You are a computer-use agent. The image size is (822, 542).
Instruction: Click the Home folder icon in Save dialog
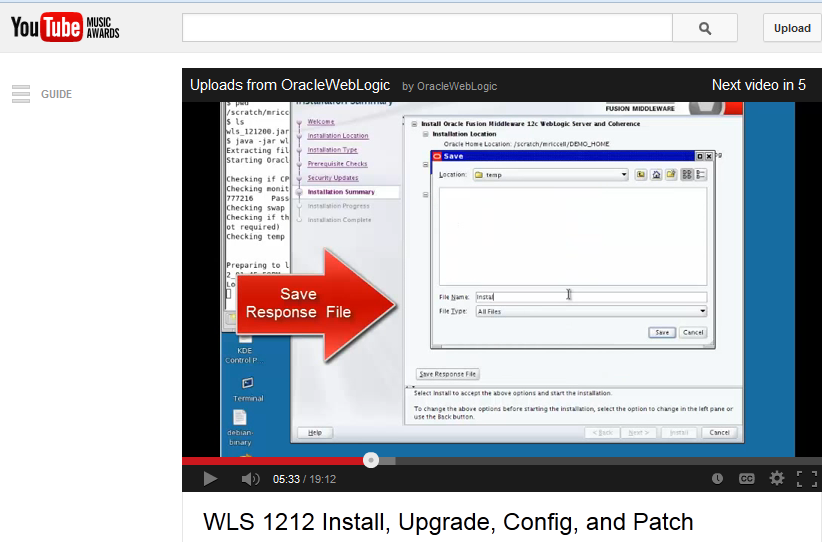point(656,175)
